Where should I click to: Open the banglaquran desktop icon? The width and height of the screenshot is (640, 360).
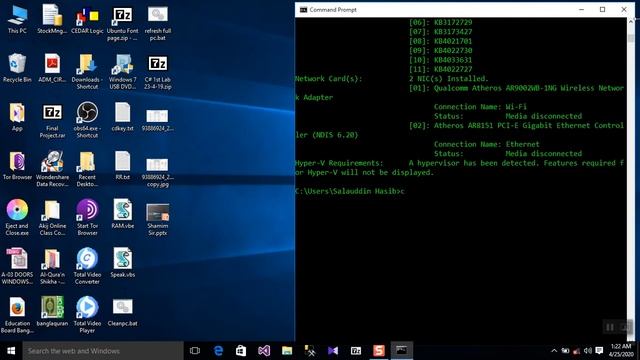click(x=52, y=312)
